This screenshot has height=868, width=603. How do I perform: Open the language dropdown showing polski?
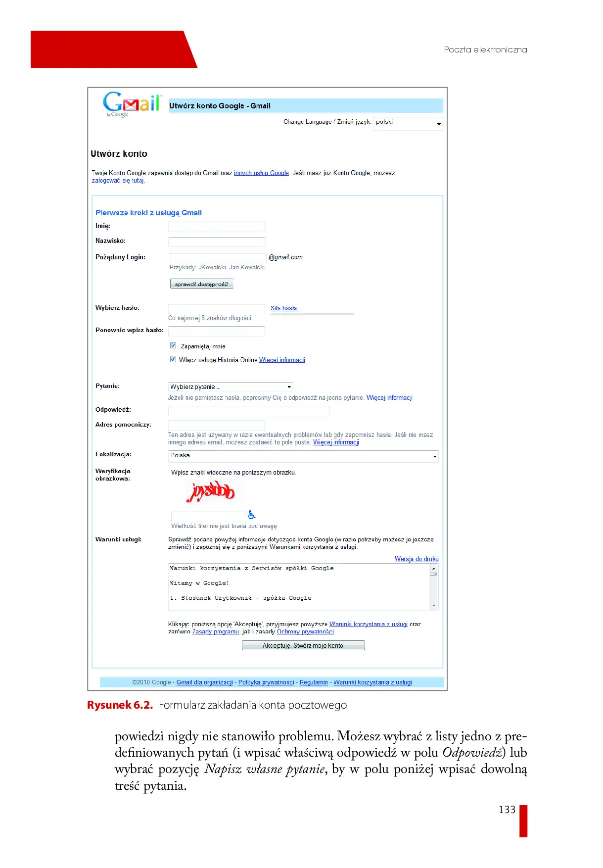[408, 123]
